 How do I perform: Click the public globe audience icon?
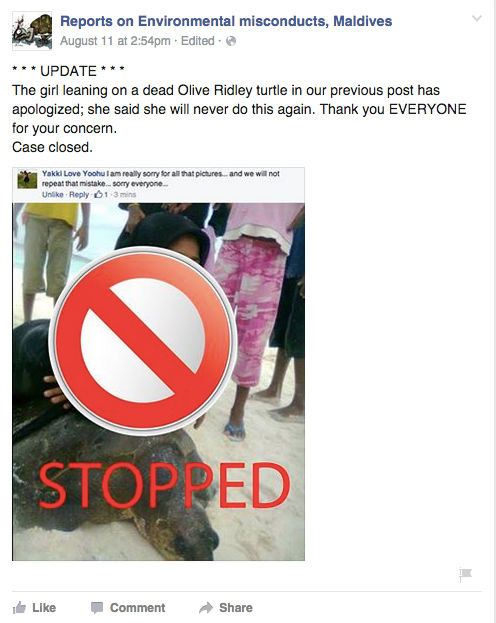(231, 41)
